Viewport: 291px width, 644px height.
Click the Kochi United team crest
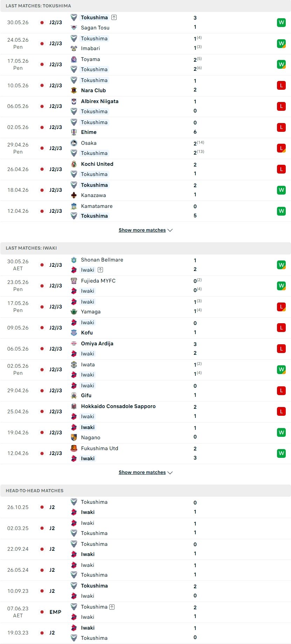click(x=74, y=164)
